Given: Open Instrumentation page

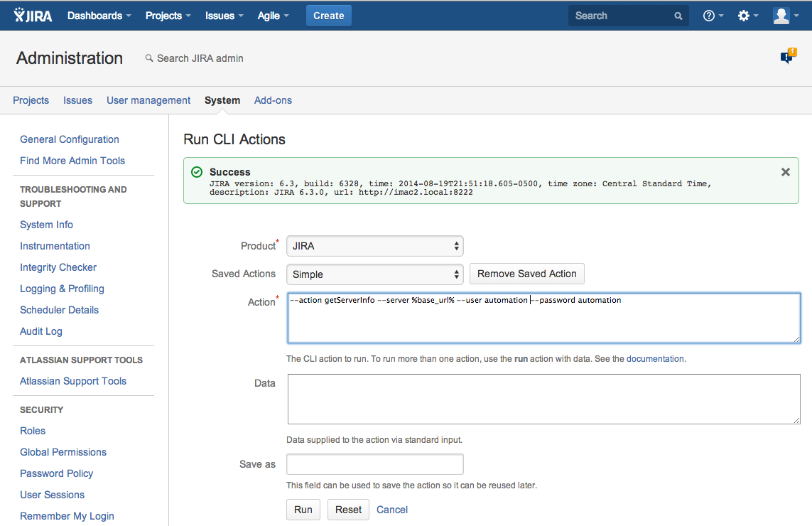Looking at the screenshot, I should [55, 246].
